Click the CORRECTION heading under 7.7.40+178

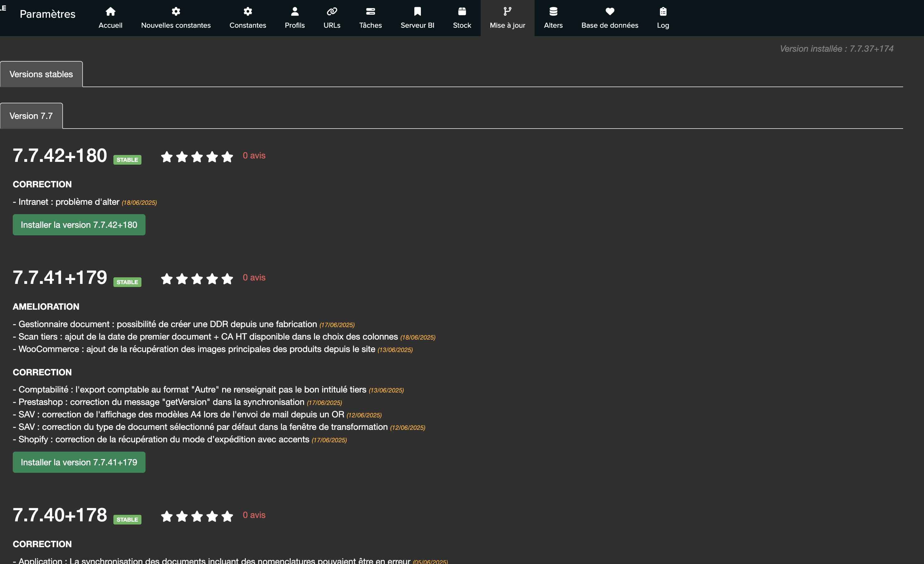point(42,544)
